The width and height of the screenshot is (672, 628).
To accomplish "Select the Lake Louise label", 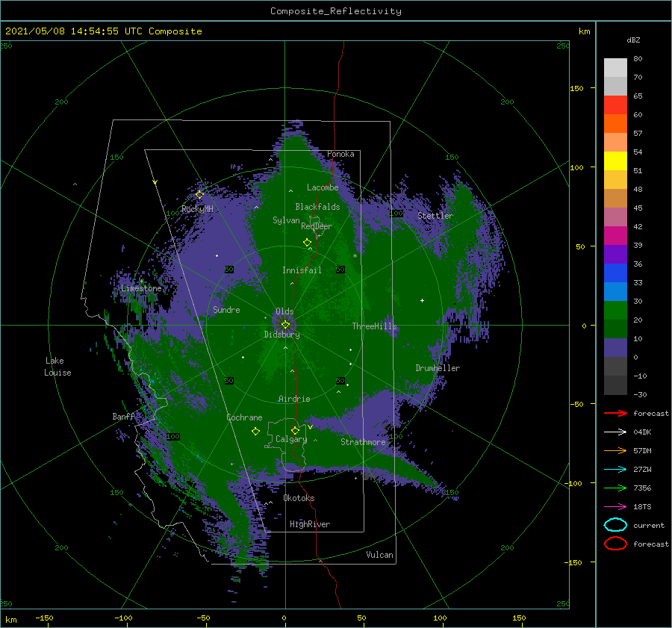I will 57,367.
